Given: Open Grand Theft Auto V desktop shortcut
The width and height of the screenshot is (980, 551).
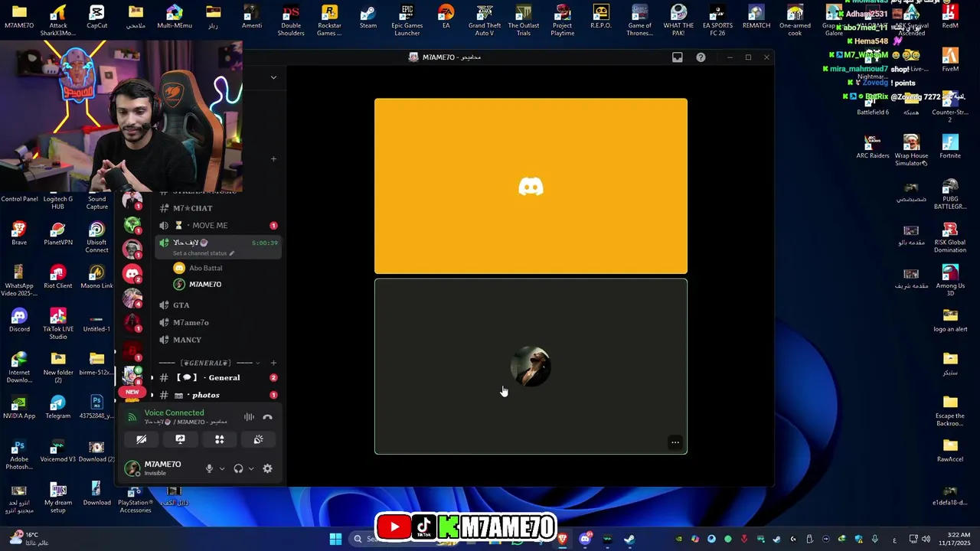Looking at the screenshot, I should tap(485, 20).
